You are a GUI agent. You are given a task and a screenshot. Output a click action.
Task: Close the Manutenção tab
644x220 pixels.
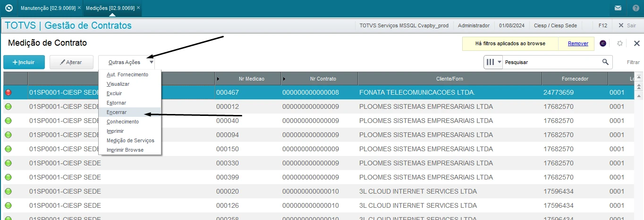click(x=79, y=8)
